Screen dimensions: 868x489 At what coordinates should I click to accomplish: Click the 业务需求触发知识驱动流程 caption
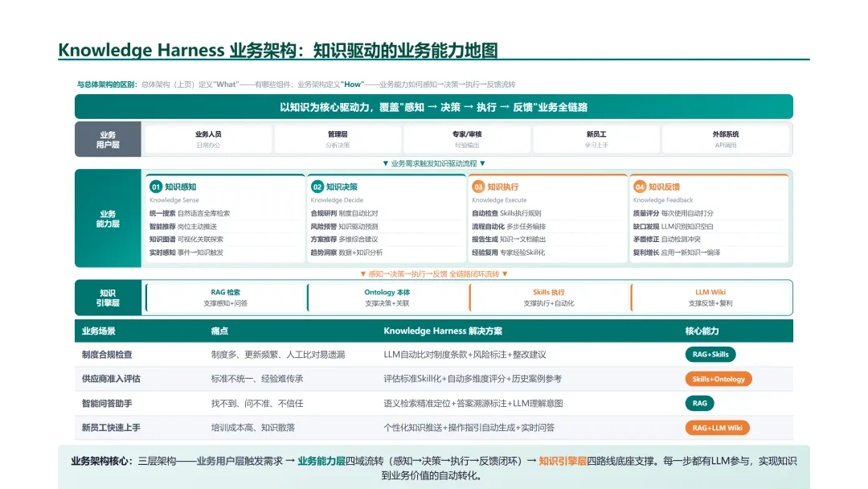click(434, 163)
